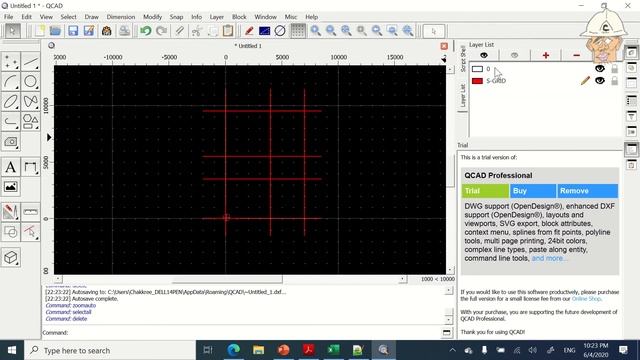The width and height of the screenshot is (640, 360).
Task: Click the Windows search box
Action: coord(110,350)
